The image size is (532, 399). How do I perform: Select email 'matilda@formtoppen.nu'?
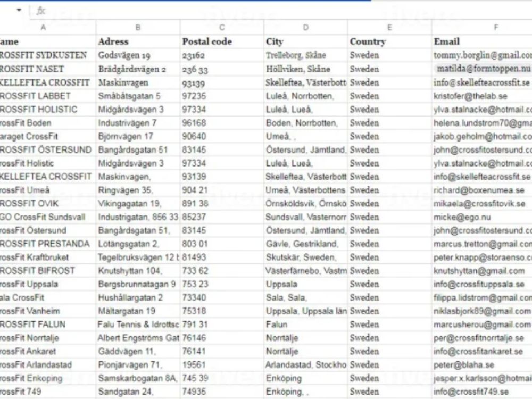482,69
